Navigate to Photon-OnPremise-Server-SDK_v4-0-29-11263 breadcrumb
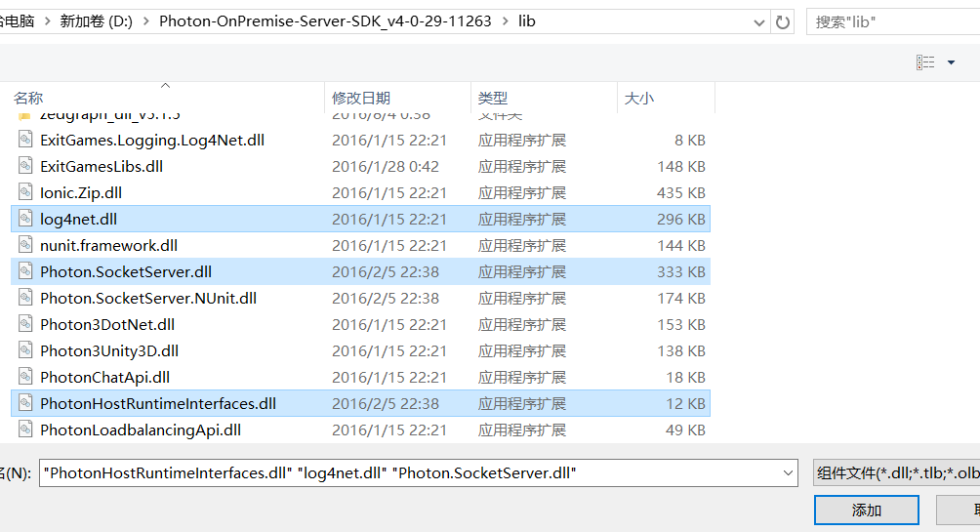Image resolution: width=980 pixels, height=532 pixels. (325, 21)
